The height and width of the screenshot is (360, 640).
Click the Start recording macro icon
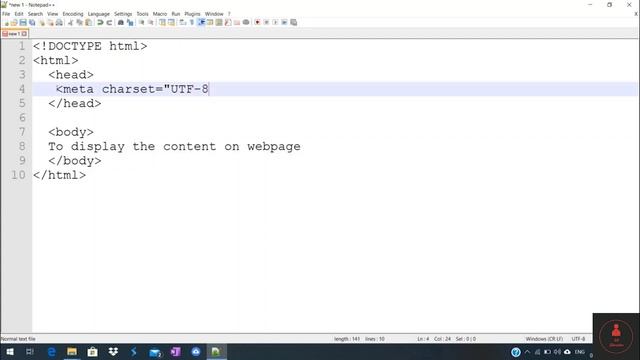click(257, 22)
